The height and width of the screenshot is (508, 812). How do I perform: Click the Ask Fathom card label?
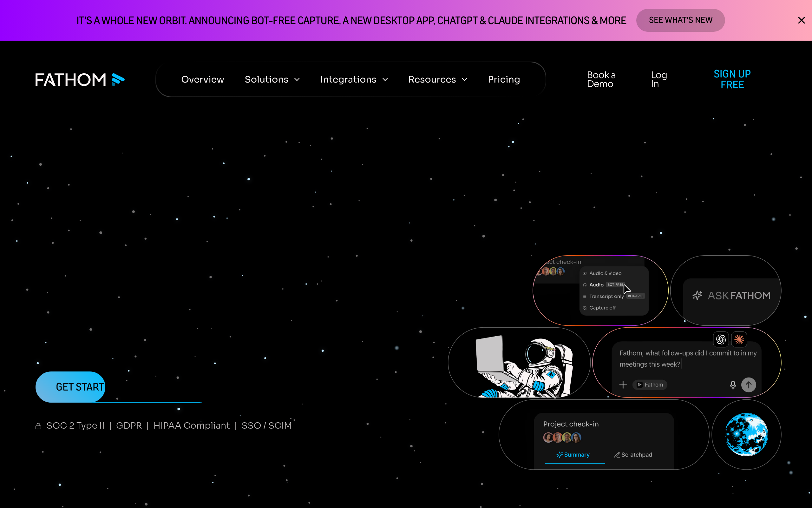(x=739, y=295)
